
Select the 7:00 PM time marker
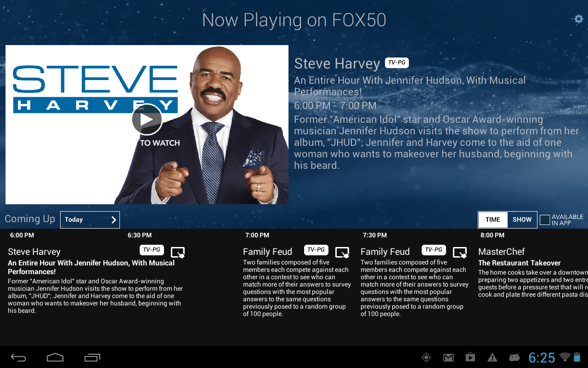[257, 236]
